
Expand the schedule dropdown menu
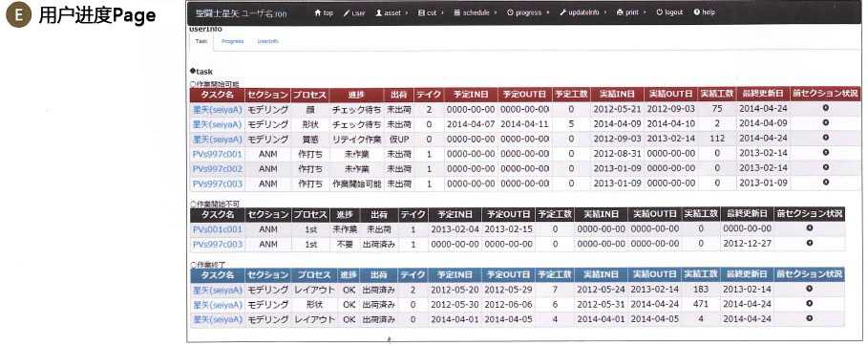pyautogui.click(x=476, y=12)
